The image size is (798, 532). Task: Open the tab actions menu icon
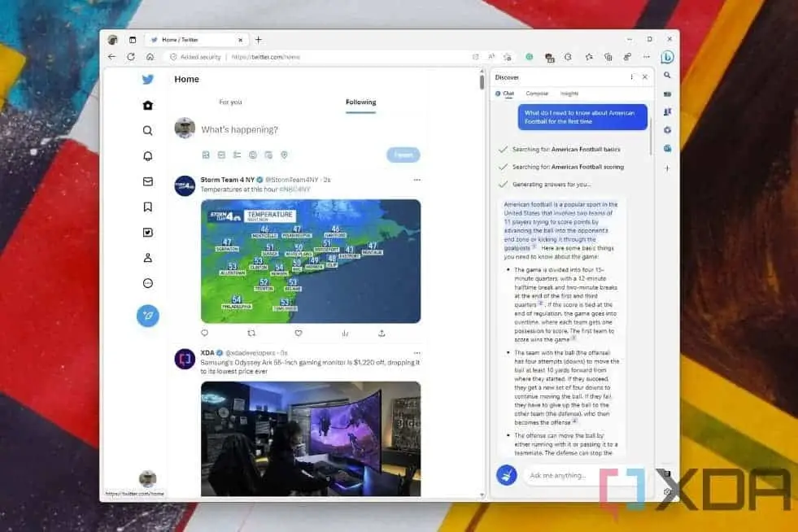tap(133, 40)
